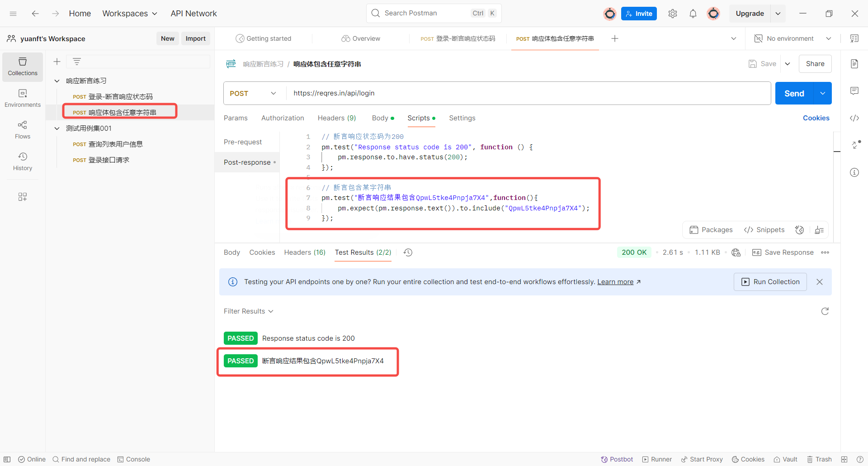Image resolution: width=868 pixels, height=466 pixels.
Task: Open the network information globe icon
Action: [736, 252]
